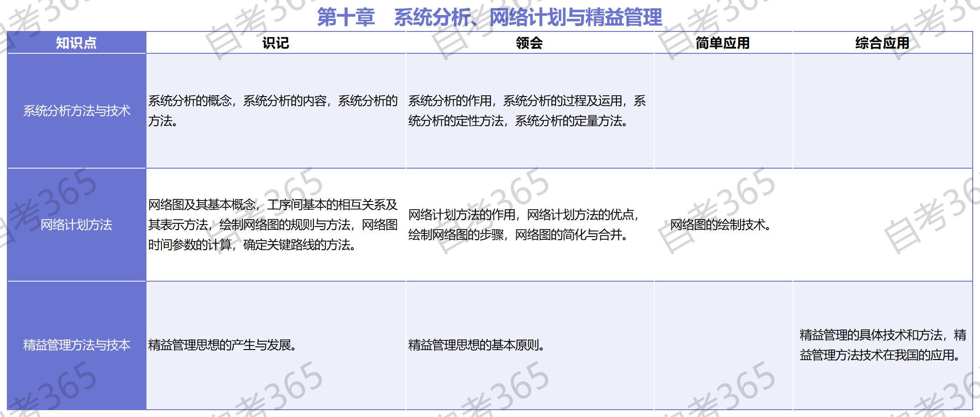This screenshot has width=980, height=417.
Task: Select the cell starting with 系统分析的作用
Action: coord(526,111)
